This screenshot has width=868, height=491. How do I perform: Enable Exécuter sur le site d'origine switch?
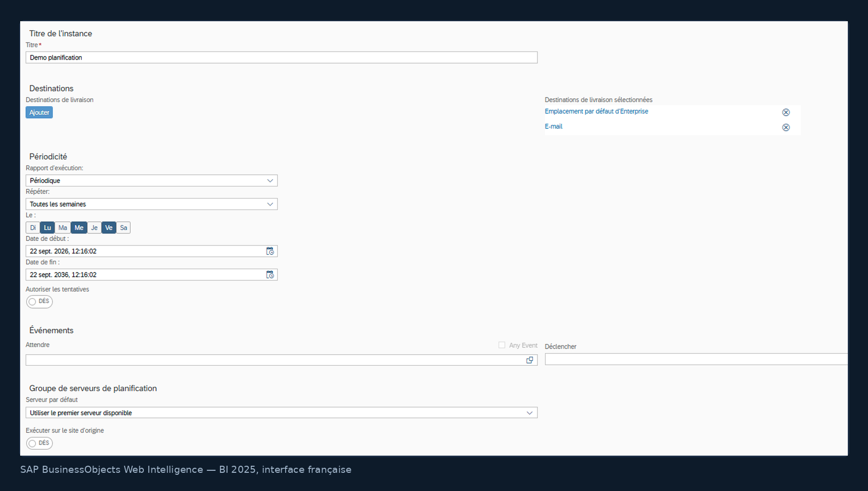point(39,443)
